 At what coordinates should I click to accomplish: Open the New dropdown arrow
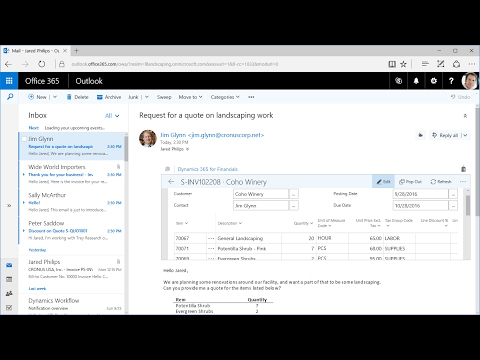coord(55,97)
